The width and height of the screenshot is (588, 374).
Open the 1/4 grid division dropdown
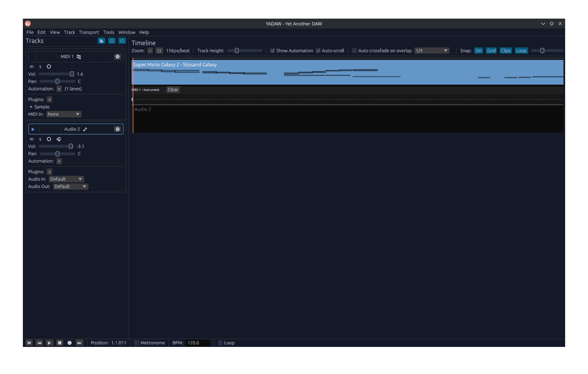[432, 51]
